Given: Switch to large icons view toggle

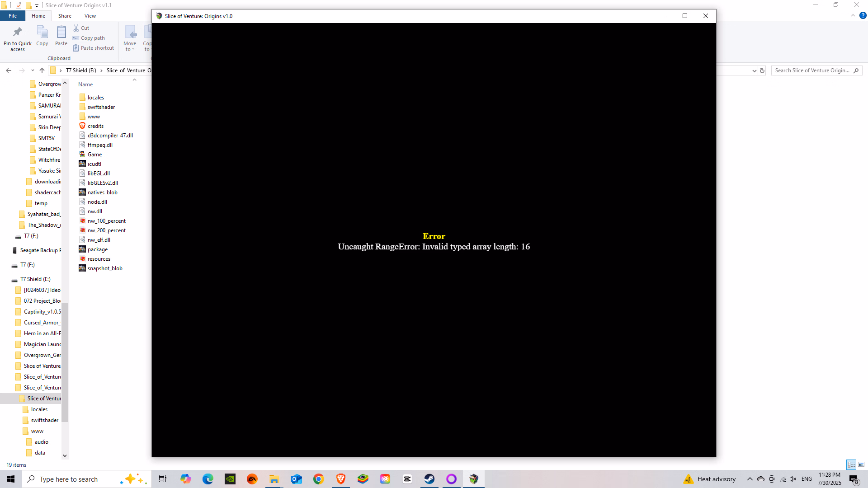Looking at the screenshot, I should pyautogui.click(x=861, y=465).
